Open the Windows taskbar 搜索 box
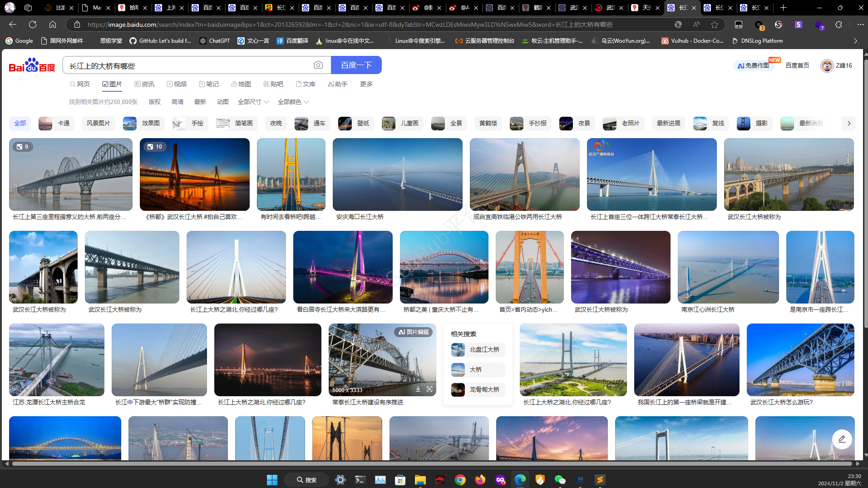868x488 pixels. coord(307,480)
